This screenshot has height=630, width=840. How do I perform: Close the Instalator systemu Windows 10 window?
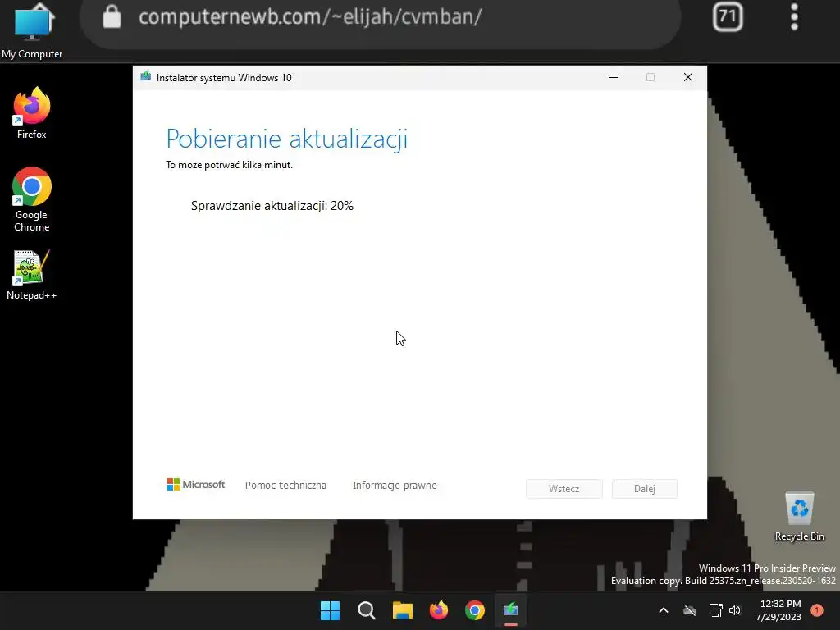688,78
